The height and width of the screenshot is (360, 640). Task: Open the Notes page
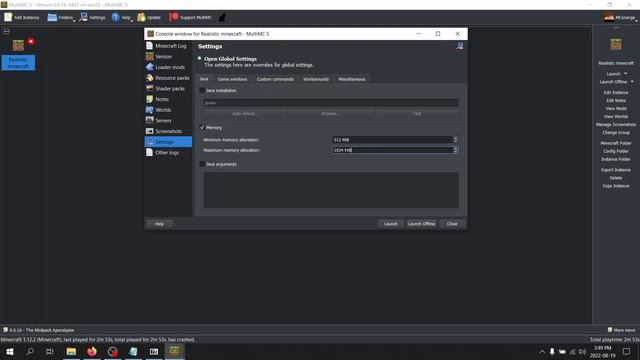168,99
